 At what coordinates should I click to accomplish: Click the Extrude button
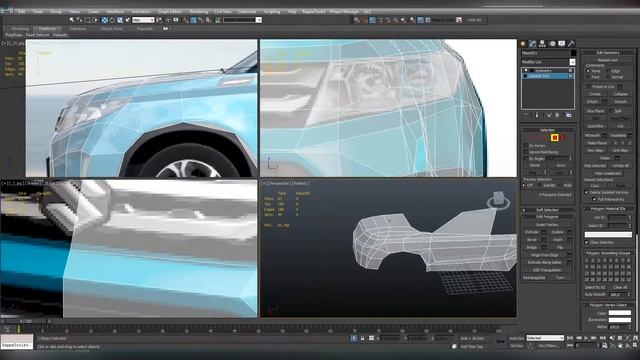(x=532, y=232)
